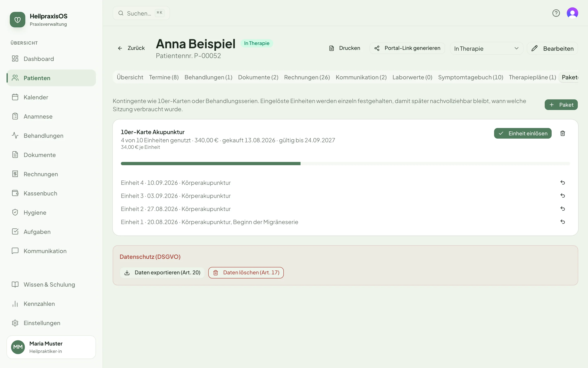Go back with the Zurück button

tap(131, 48)
